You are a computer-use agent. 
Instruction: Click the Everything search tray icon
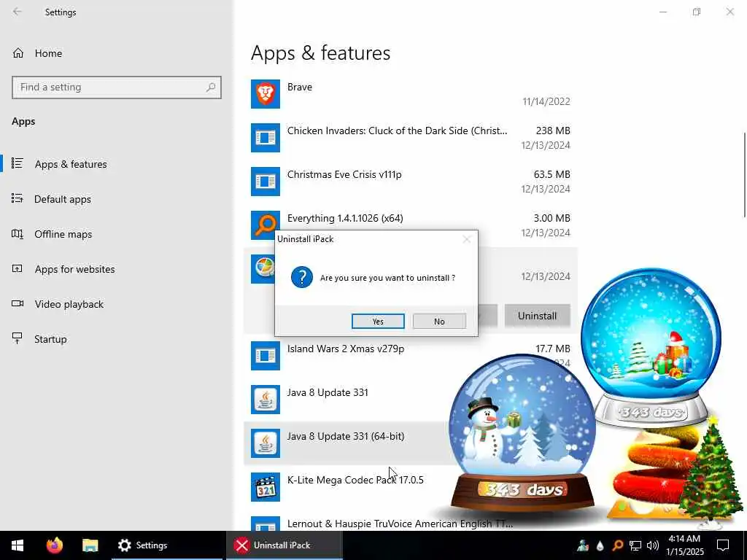pyautogui.click(x=617, y=545)
